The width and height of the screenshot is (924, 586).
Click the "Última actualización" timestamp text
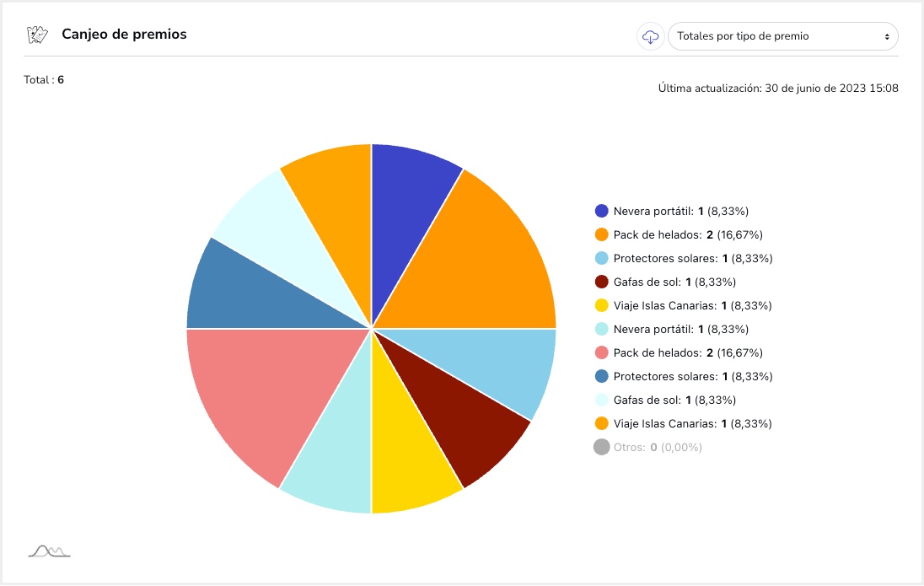(778, 89)
